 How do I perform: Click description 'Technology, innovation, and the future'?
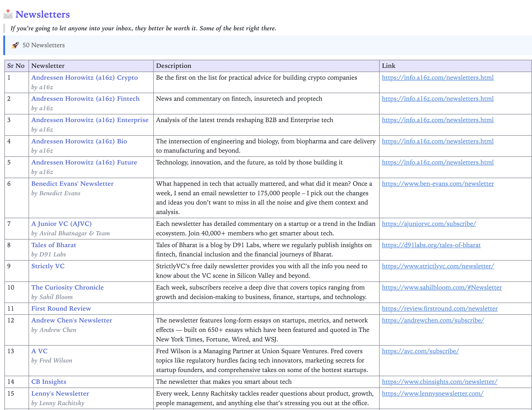click(250, 163)
